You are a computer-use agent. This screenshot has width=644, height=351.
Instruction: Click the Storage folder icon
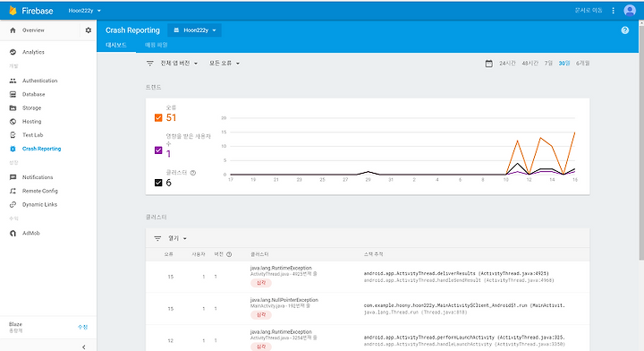coord(13,107)
